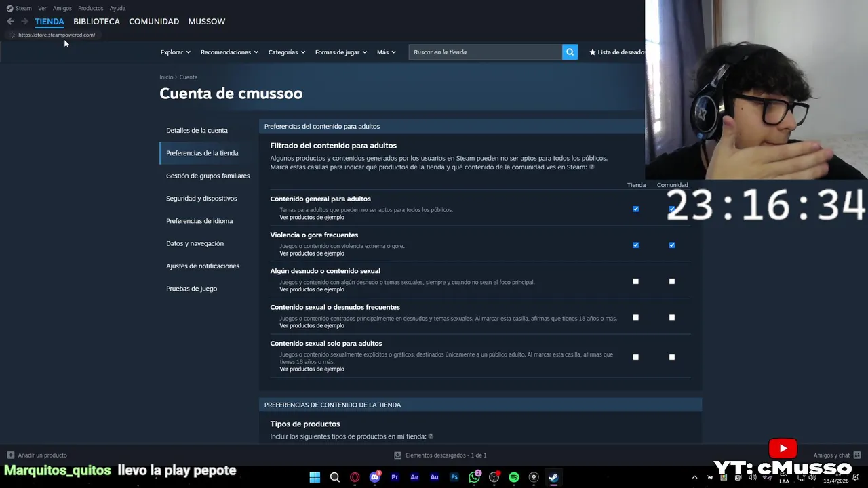Click the star icon beside Lista de deseados
Viewport: 868px width, 488px height.
coord(593,52)
